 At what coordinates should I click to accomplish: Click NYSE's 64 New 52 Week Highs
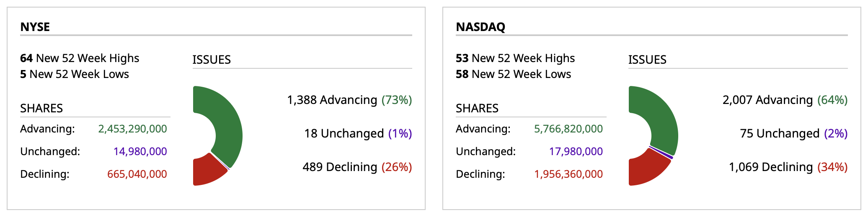[80, 58]
